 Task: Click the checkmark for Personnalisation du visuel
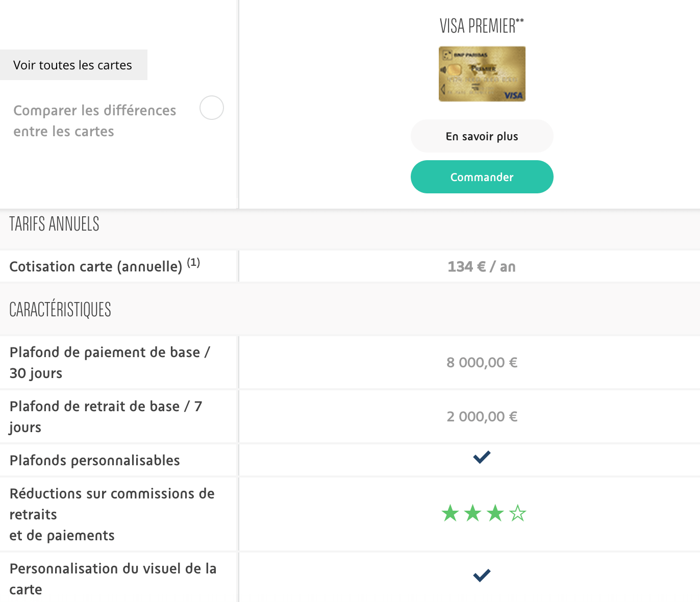click(x=482, y=575)
